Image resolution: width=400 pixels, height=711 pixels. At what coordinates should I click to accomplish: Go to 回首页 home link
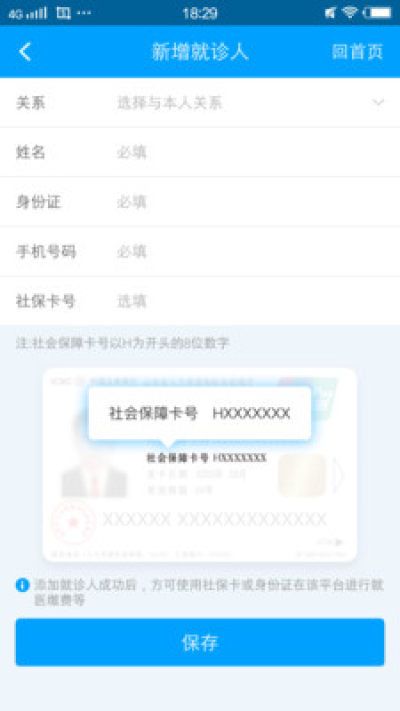[x=357, y=52]
